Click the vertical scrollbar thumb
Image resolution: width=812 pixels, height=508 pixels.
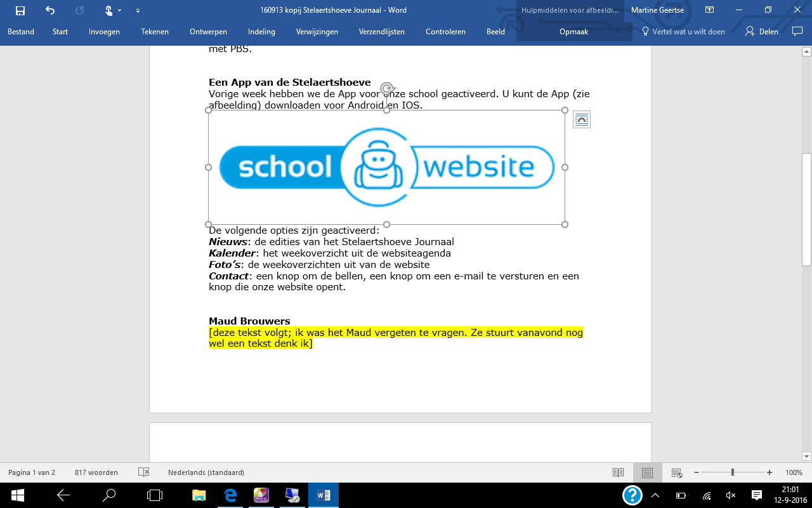tap(806, 209)
